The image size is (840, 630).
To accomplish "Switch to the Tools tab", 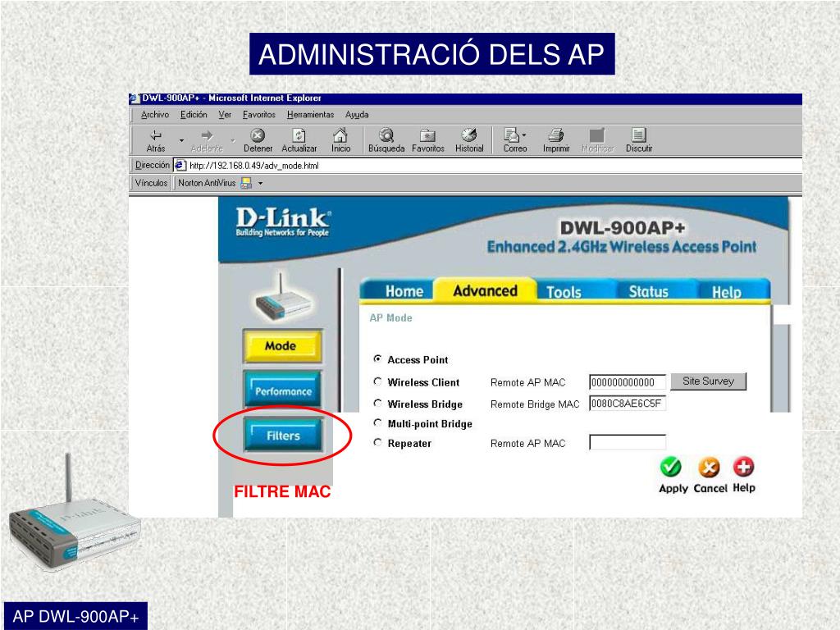I will 564,292.
